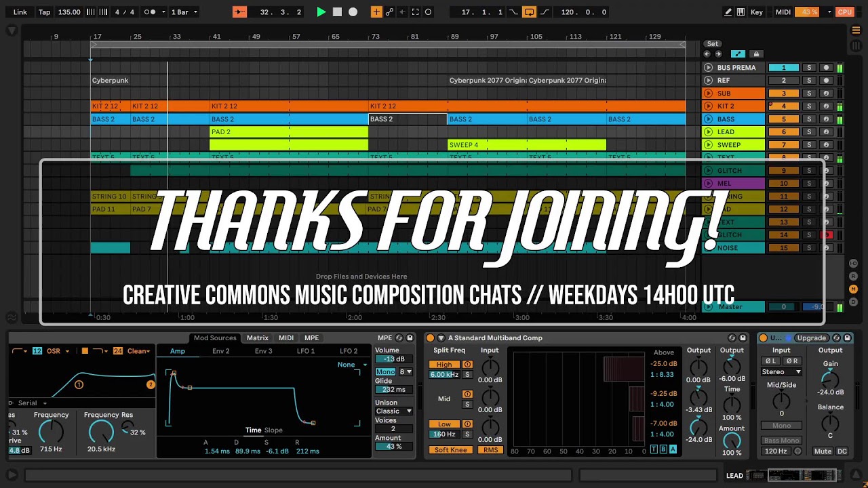The image size is (868, 488).
Task: Open metronome settings dropdown arrow
Action: point(163,12)
